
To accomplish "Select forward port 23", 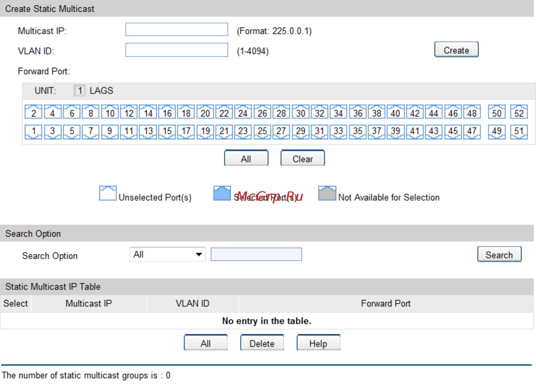I will 243,132.
